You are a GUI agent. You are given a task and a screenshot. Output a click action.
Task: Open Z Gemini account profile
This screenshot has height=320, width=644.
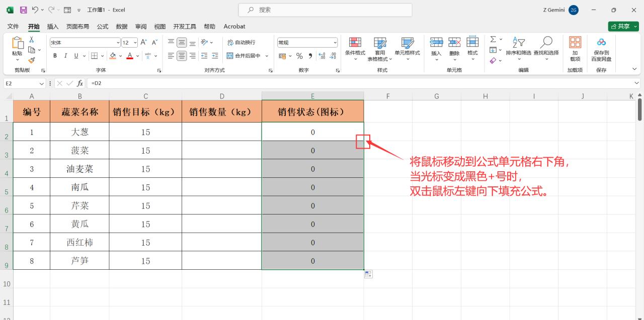point(561,10)
